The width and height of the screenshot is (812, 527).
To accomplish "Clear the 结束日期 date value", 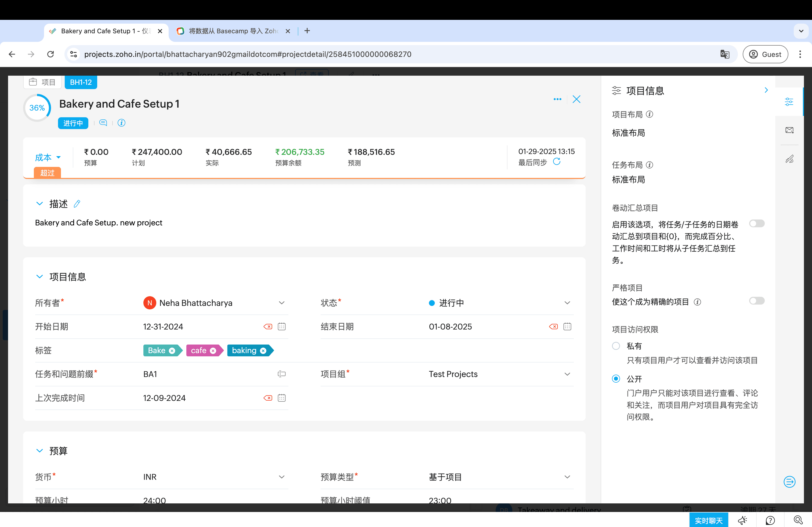I will (x=553, y=327).
